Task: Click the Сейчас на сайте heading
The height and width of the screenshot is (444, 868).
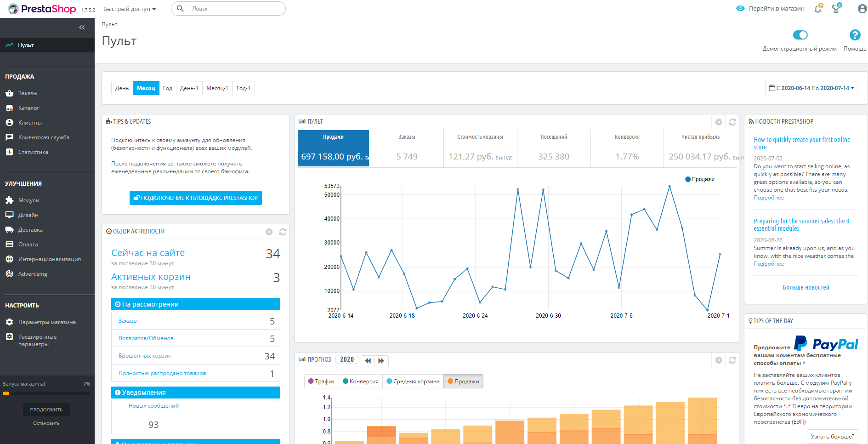Action: (x=148, y=253)
